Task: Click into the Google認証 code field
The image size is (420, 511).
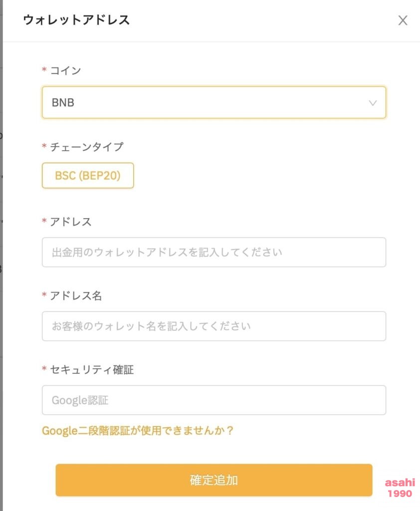Action: [214, 400]
